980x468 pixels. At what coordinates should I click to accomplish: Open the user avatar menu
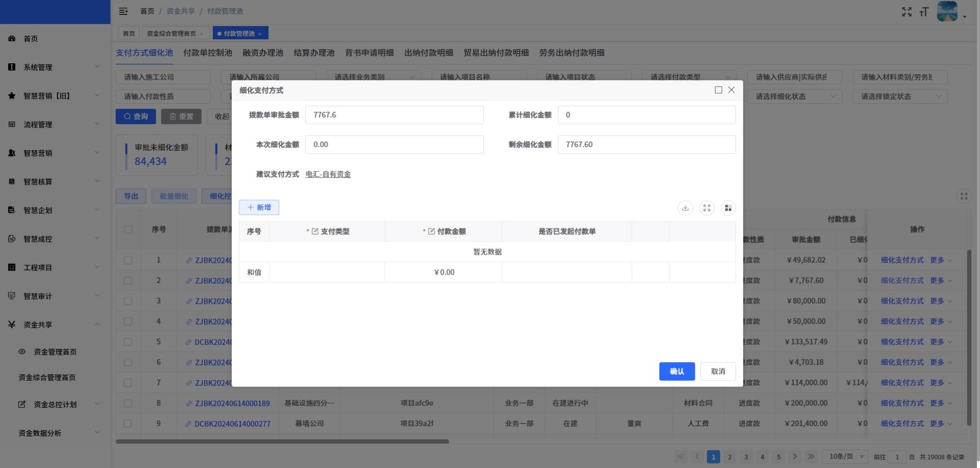tap(947, 12)
